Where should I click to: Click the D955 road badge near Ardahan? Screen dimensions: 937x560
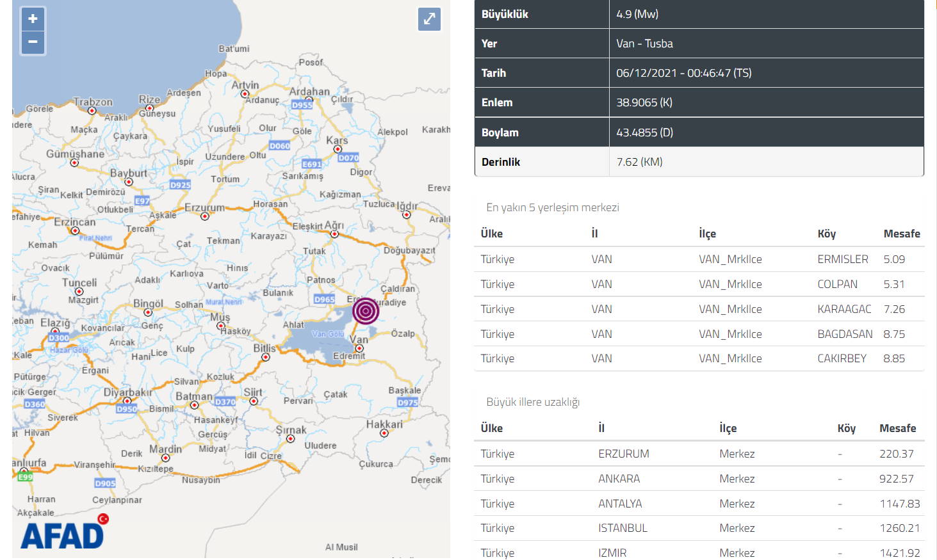302,105
